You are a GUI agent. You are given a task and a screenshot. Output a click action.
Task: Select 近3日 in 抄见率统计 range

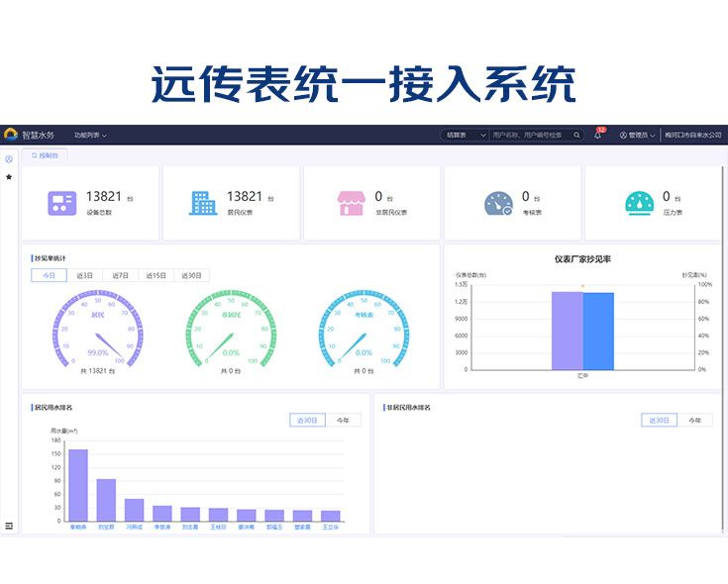(85, 275)
